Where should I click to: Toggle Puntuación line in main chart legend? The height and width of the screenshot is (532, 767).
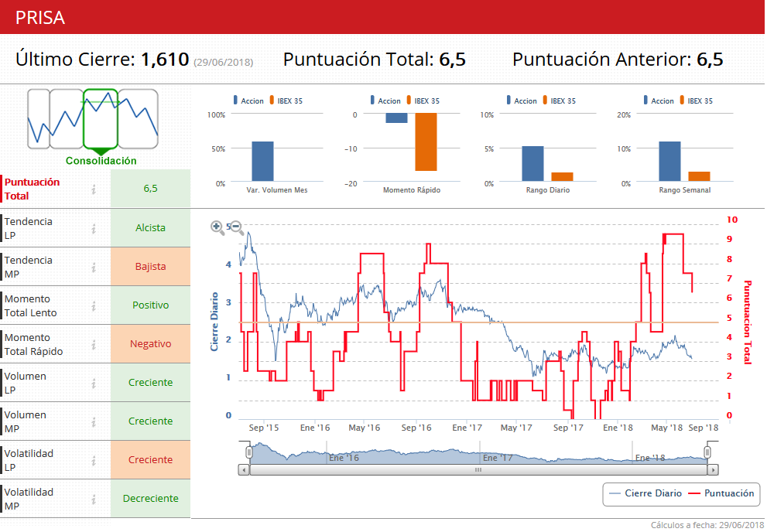click(721, 493)
